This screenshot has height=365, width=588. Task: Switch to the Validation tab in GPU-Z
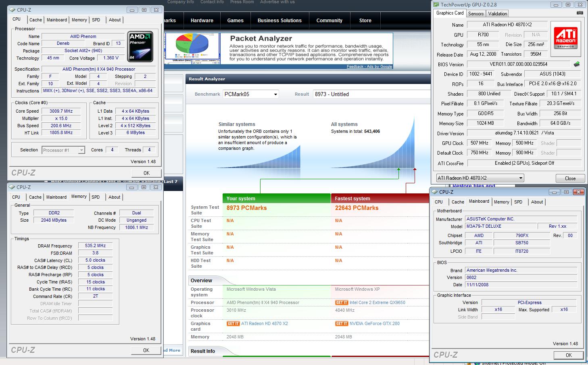(x=498, y=14)
